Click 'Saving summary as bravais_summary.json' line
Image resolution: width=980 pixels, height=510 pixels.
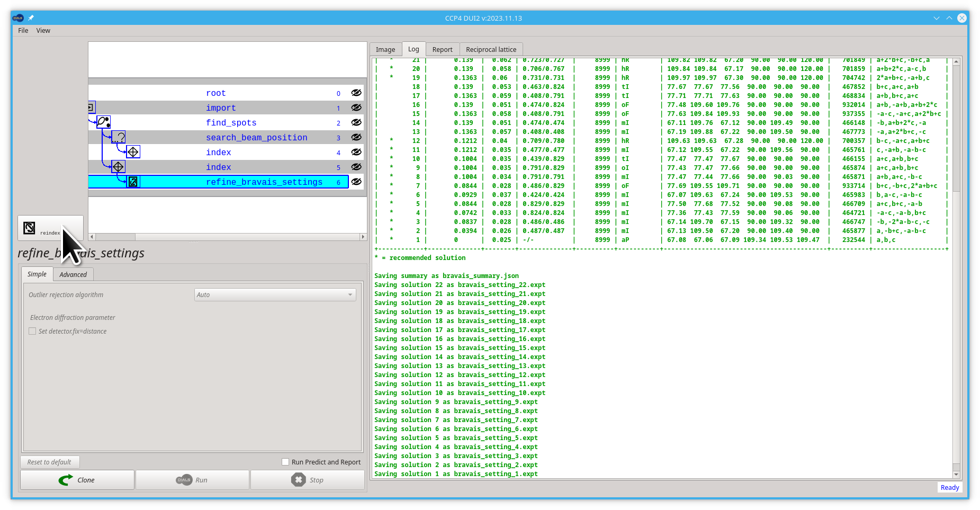tap(446, 276)
